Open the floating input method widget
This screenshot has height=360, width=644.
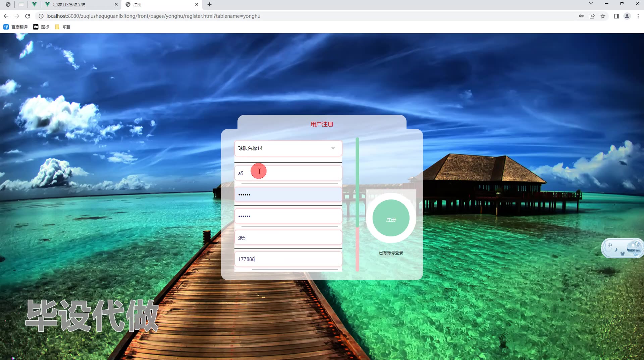pyautogui.click(x=622, y=248)
